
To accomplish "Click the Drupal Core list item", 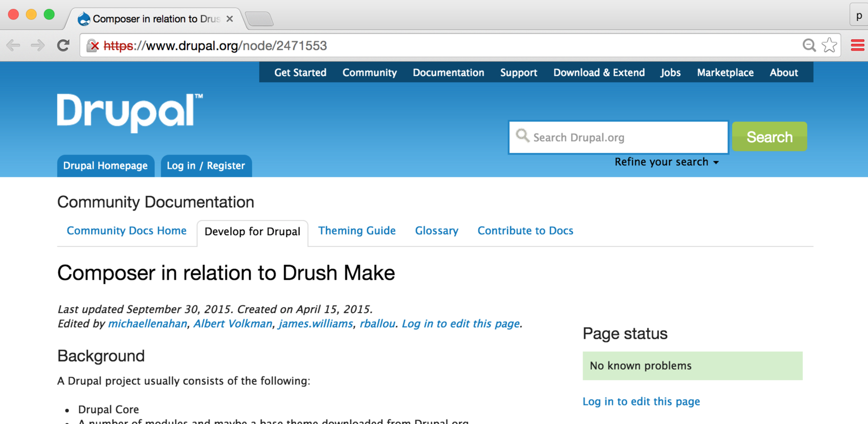I will [x=108, y=409].
